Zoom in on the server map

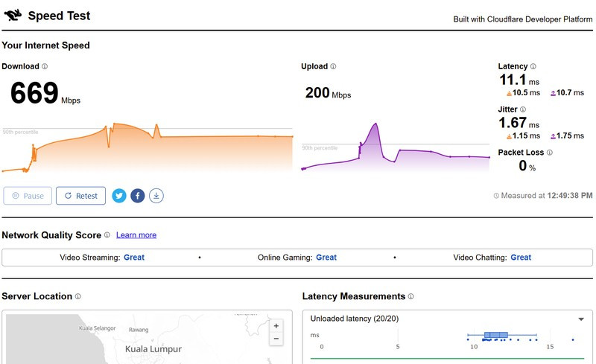coord(276,326)
